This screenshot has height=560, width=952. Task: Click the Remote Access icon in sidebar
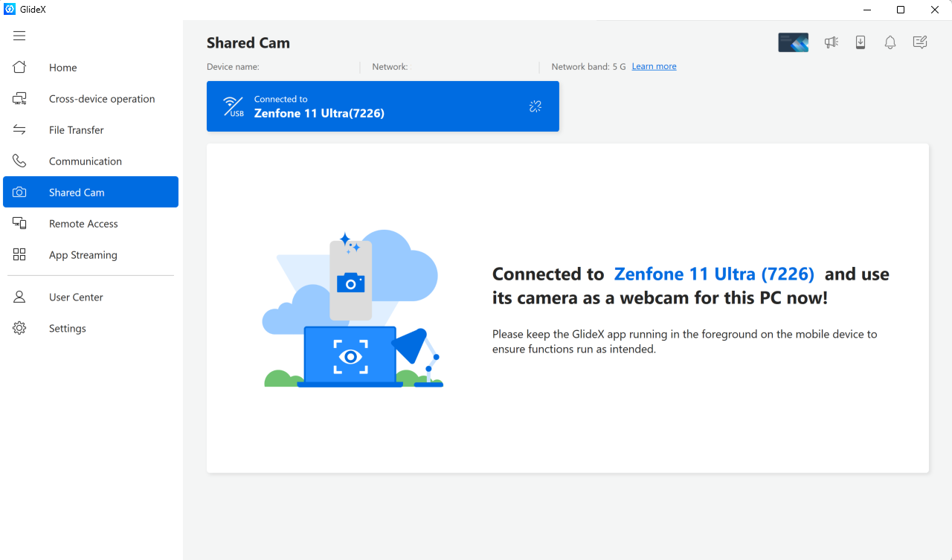click(x=19, y=223)
